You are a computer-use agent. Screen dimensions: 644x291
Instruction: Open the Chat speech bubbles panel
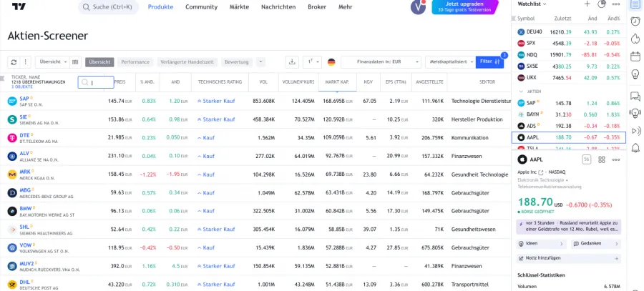pos(635,96)
